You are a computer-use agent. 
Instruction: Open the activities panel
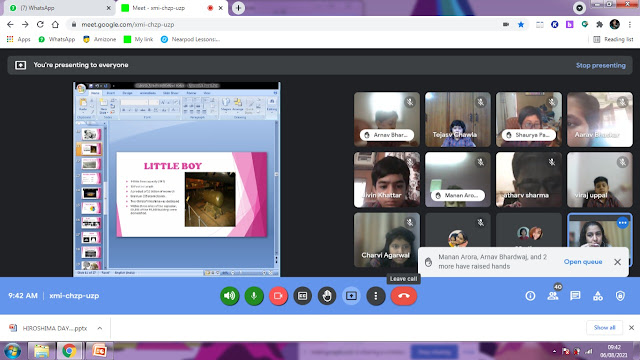[x=598, y=296]
